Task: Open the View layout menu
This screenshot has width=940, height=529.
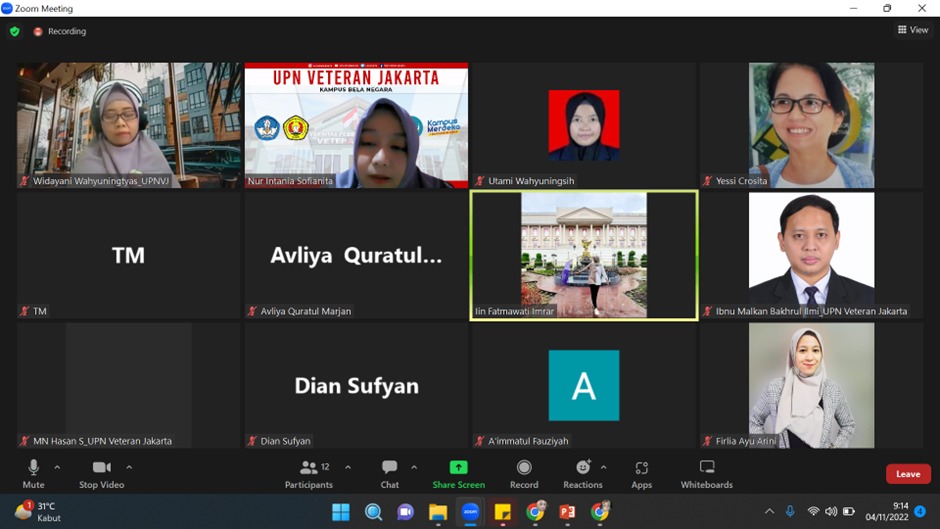Action: point(913,31)
